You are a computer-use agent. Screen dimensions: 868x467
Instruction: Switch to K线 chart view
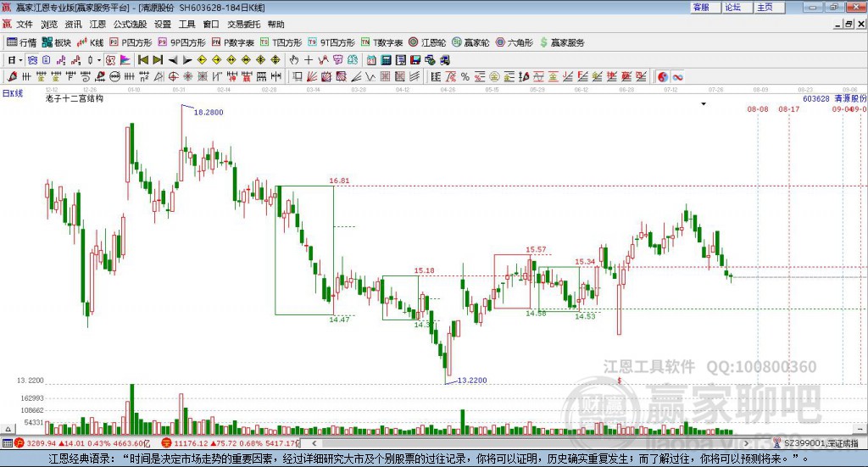(x=90, y=42)
